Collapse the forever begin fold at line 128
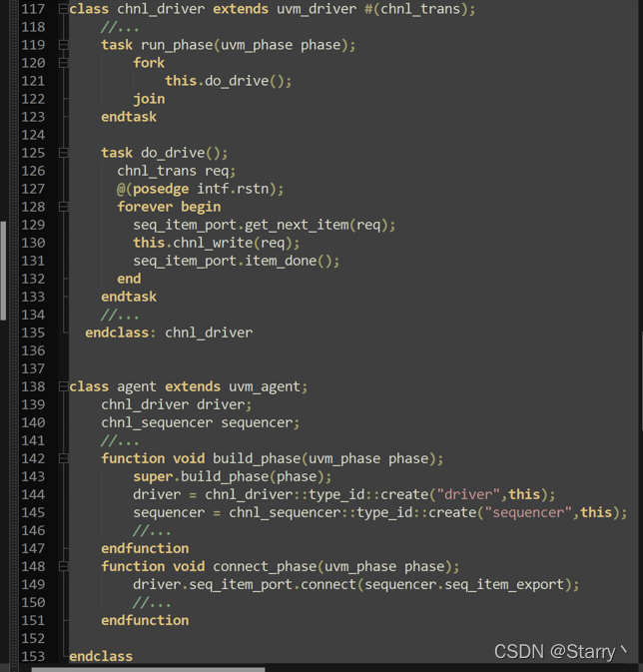This screenshot has width=643, height=672. (x=64, y=207)
